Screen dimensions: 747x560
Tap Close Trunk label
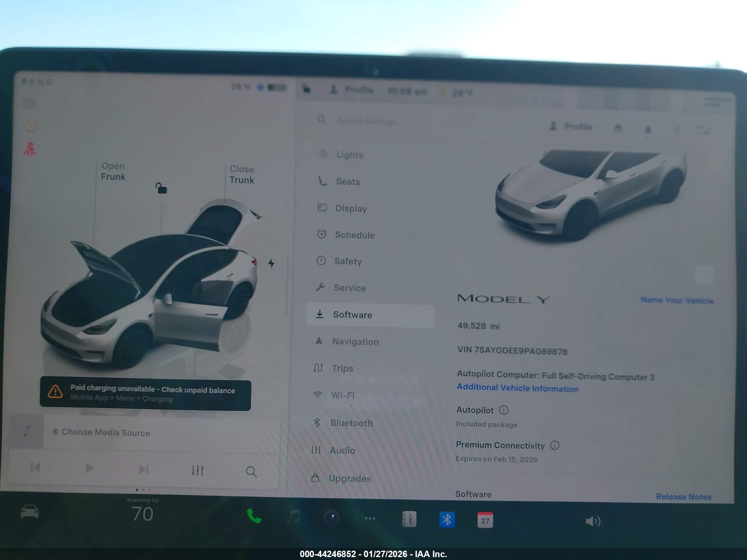point(242,174)
